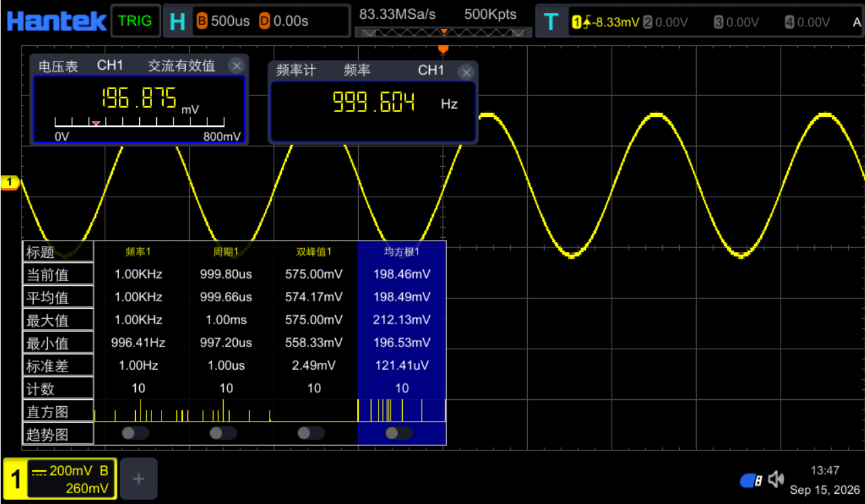This screenshot has height=504, width=865.
Task: Click the green TRIG status button
Action: tap(135, 21)
